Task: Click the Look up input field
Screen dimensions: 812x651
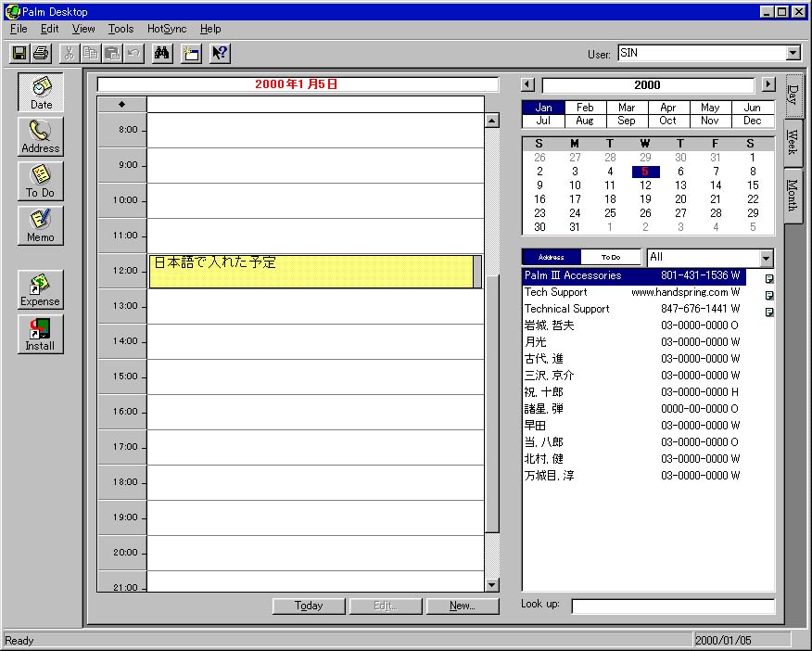Action: [672, 606]
